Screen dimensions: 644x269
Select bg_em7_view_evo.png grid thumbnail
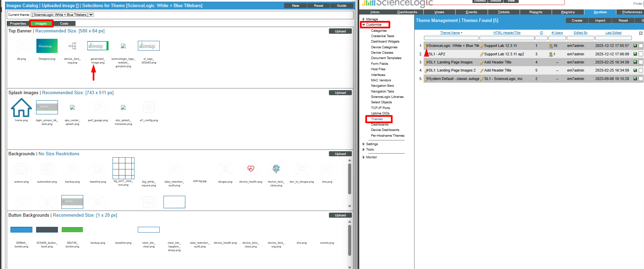[123, 168]
